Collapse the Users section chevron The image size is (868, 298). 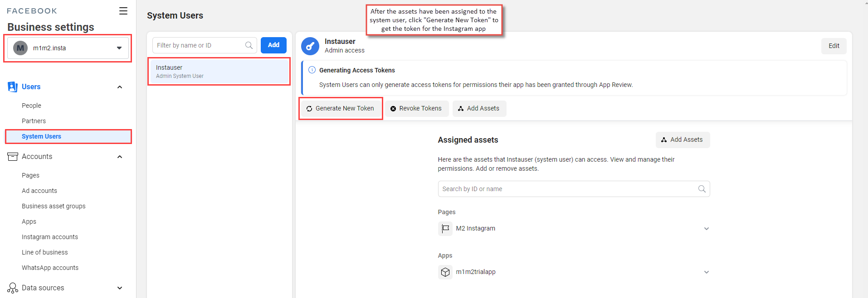pos(120,87)
